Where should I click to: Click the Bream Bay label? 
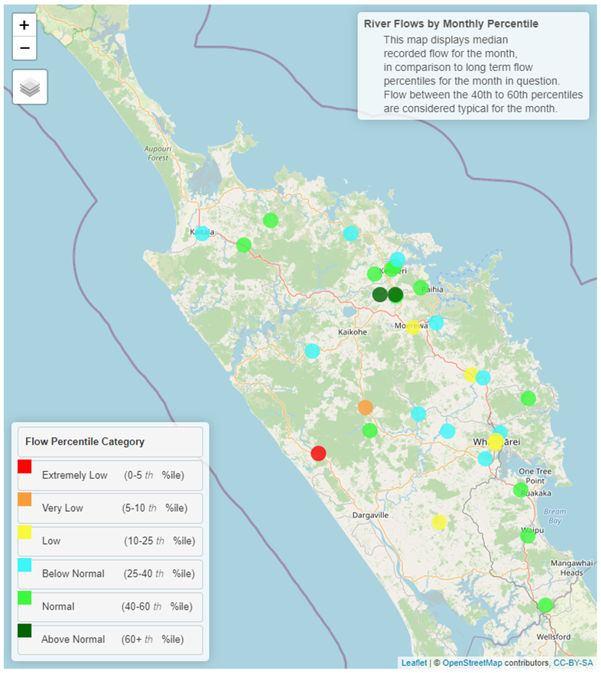coord(555,516)
